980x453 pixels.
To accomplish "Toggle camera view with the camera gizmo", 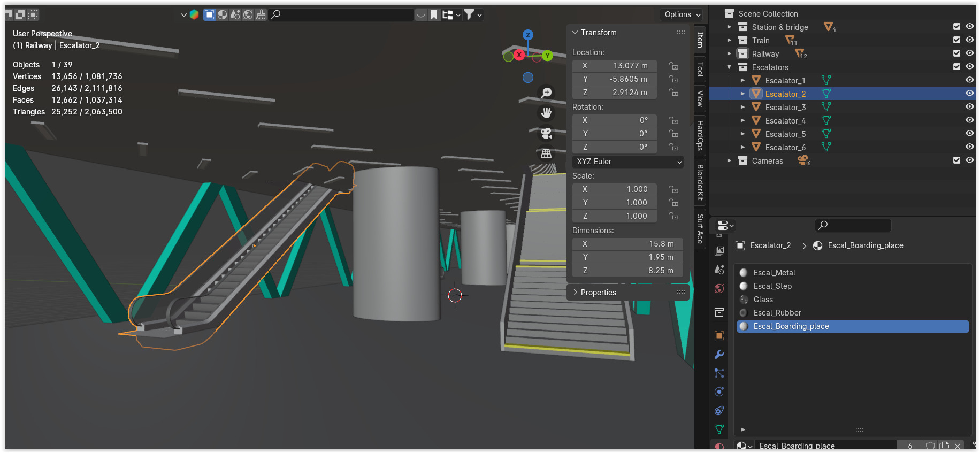I will [x=546, y=133].
